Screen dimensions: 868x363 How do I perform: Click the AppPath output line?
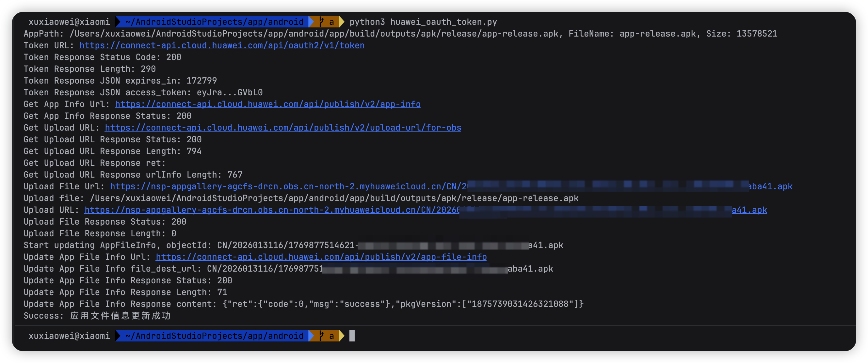[400, 34]
